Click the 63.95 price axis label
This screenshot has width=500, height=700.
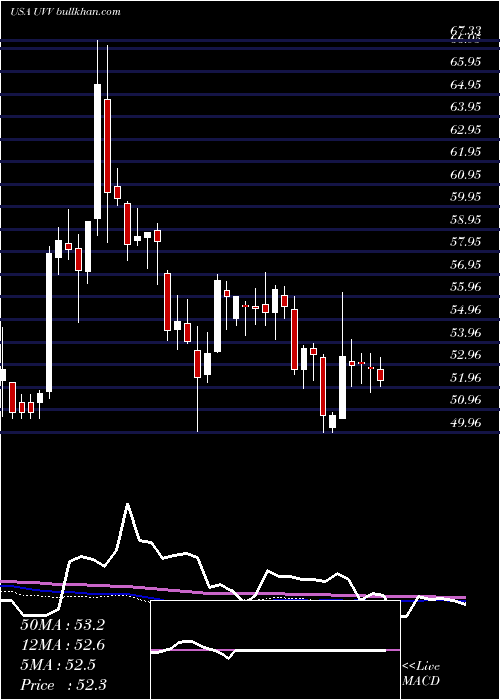click(466, 106)
